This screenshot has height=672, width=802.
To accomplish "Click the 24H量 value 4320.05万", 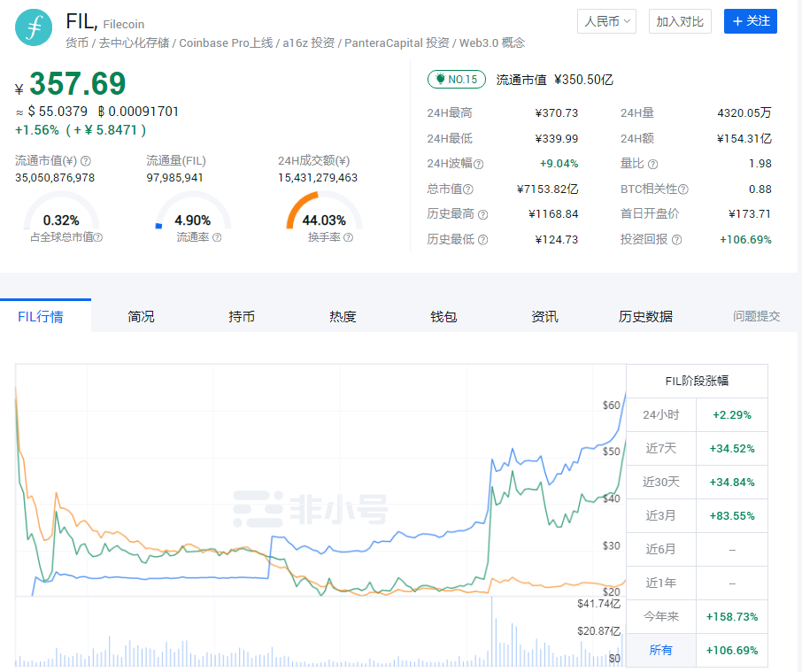I will 744,113.
